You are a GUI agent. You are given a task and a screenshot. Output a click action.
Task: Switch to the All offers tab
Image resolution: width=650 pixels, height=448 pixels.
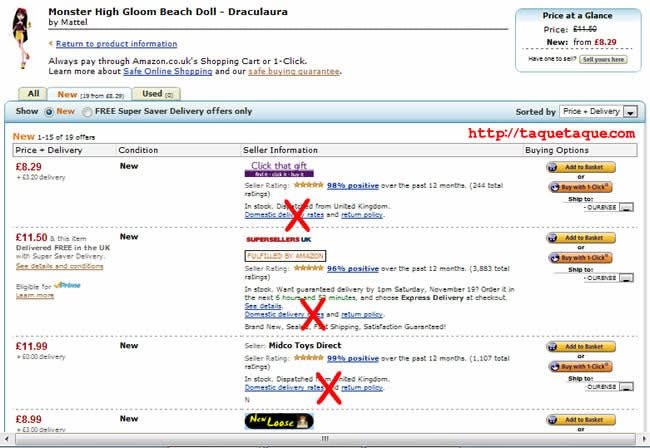pyautogui.click(x=33, y=94)
